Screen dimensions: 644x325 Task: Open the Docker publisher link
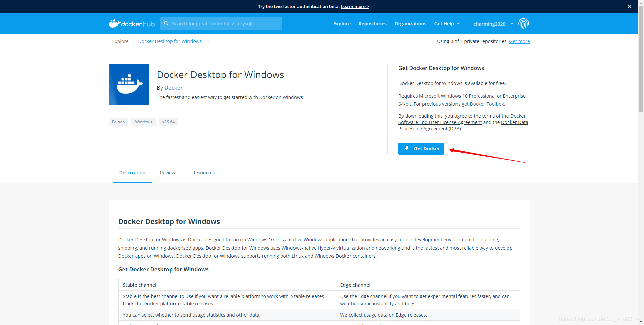(x=173, y=88)
